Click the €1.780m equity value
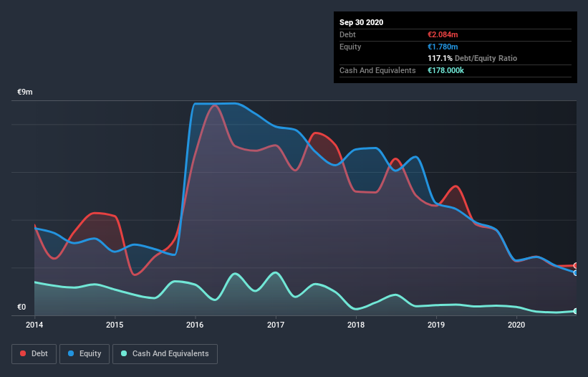This screenshot has height=377, width=588. coord(443,47)
